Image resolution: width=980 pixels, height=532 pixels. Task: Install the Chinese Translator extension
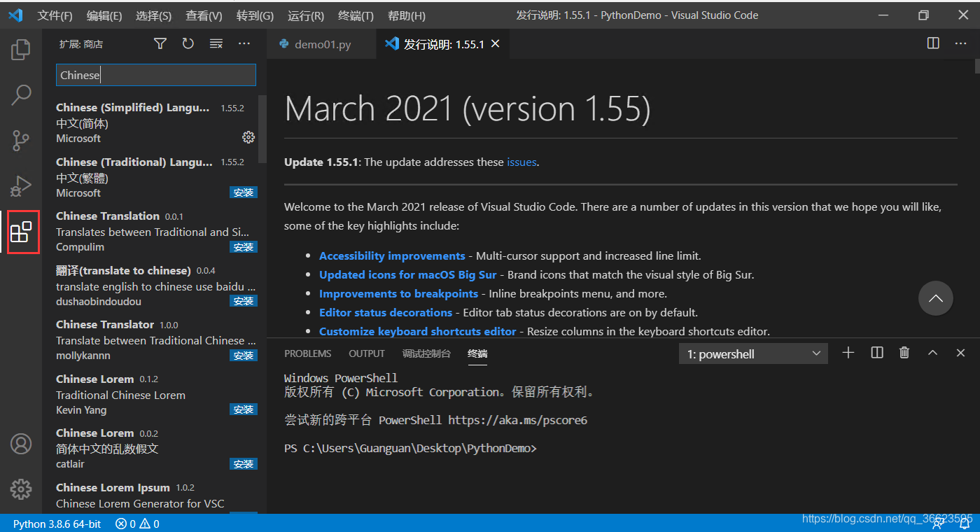pos(244,356)
